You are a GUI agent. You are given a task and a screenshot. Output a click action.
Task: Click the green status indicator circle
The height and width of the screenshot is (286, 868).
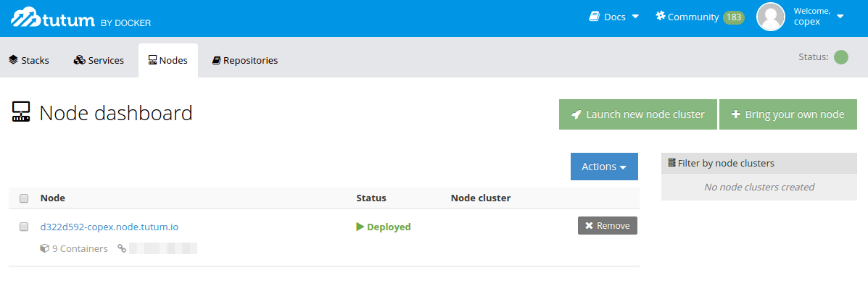841,57
